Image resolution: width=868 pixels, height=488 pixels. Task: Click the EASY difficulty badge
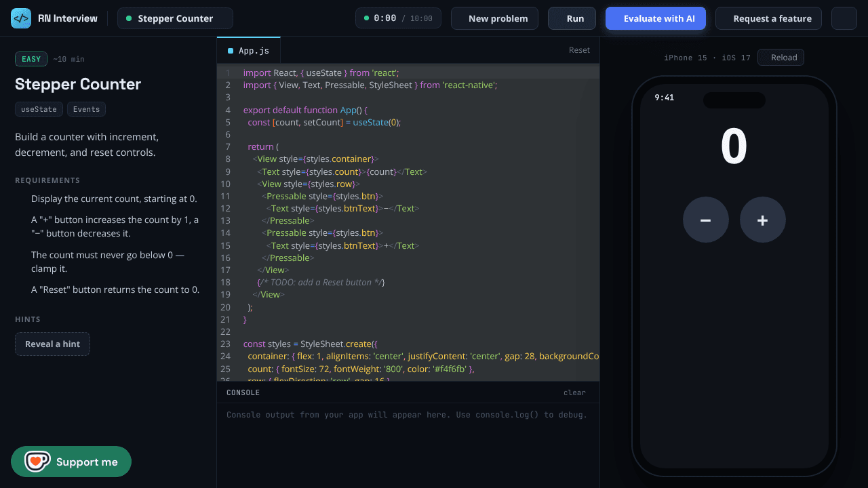pos(31,59)
